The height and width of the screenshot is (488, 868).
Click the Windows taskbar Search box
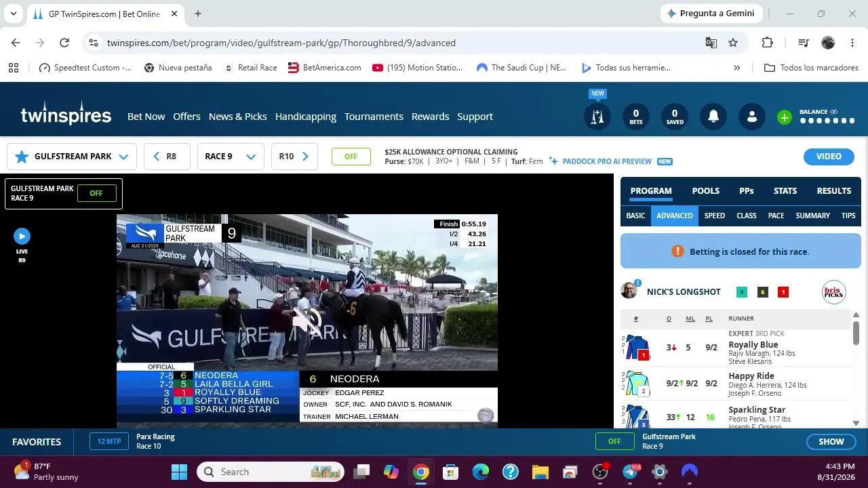pos(271,472)
